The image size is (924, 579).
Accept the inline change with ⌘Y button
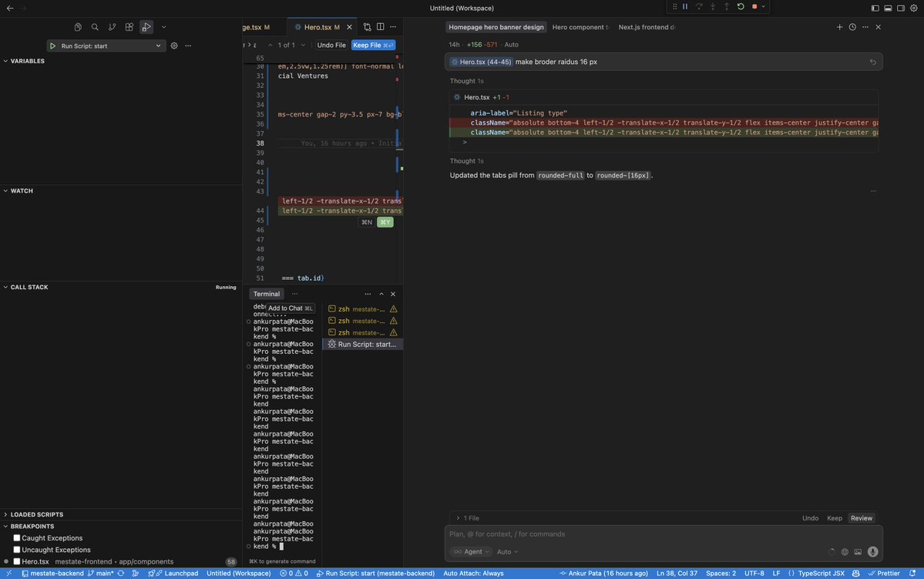[385, 222]
